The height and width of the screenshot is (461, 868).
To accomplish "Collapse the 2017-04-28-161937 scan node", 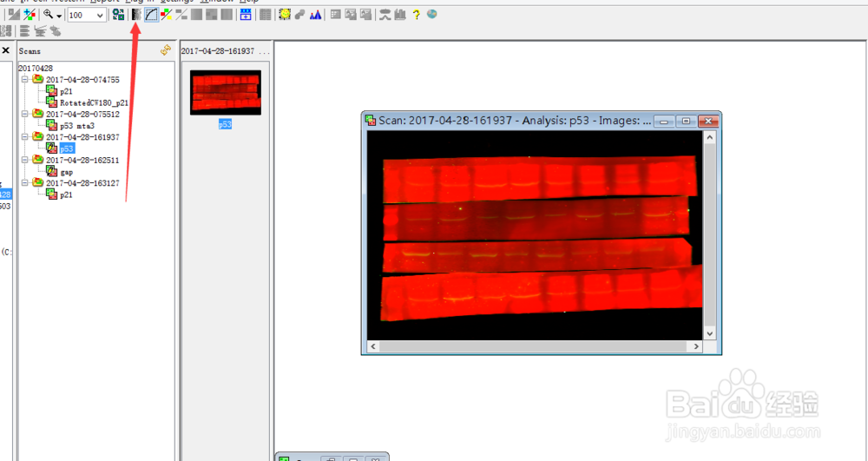I will point(24,136).
